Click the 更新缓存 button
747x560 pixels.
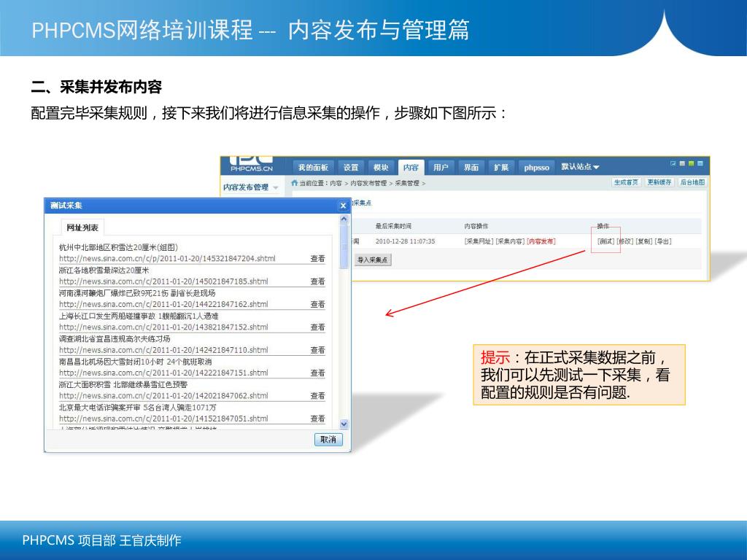click(659, 182)
